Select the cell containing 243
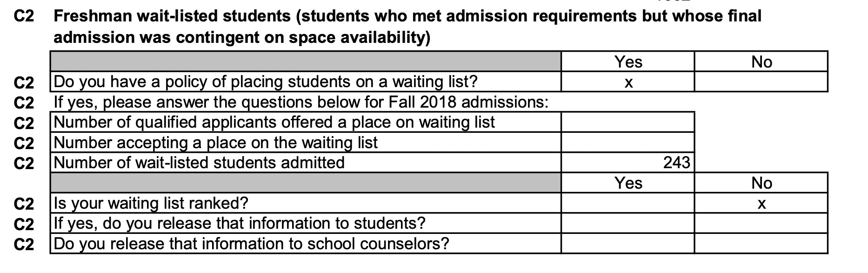The image size is (868, 273). pos(628,163)
